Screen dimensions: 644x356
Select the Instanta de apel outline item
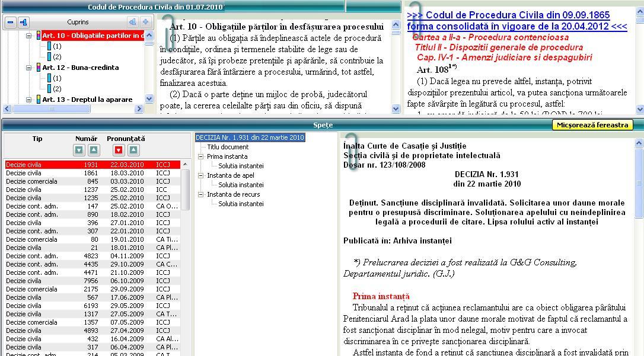(231, 175)
